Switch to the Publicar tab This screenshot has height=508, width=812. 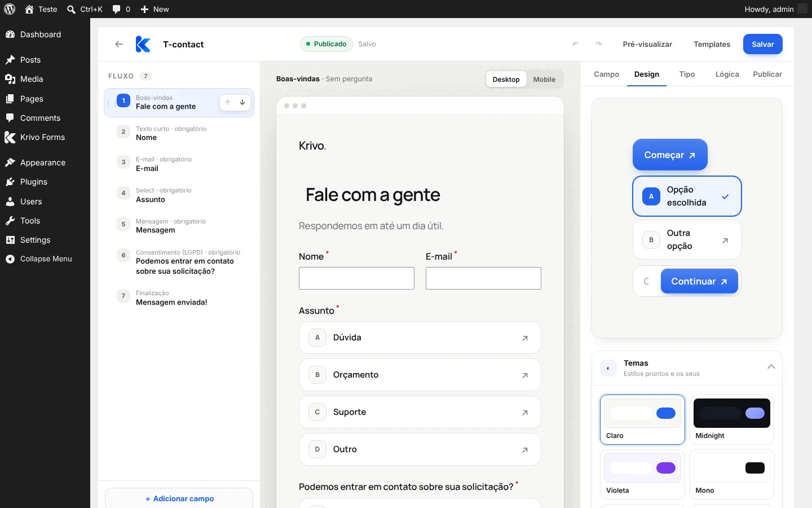click(767, 75)
